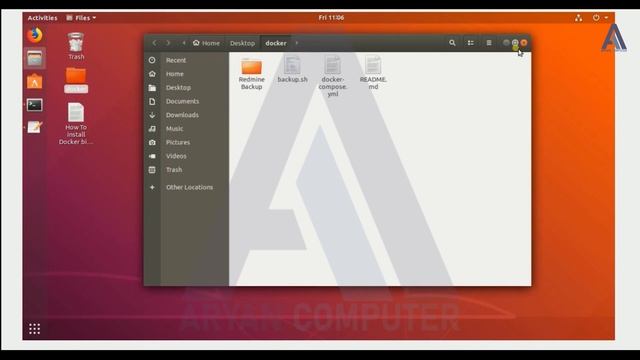Select the Trash icon on desktop

coord(76,46)
